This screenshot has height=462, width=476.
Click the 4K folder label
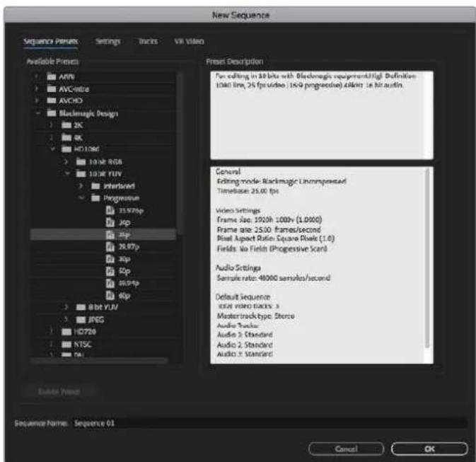click(x=79, y=137)
